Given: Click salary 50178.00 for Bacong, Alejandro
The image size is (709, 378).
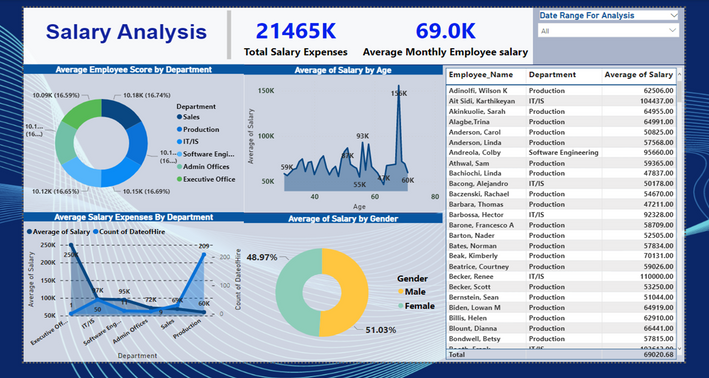Looking at the screenshot, I should pos(658,184).
